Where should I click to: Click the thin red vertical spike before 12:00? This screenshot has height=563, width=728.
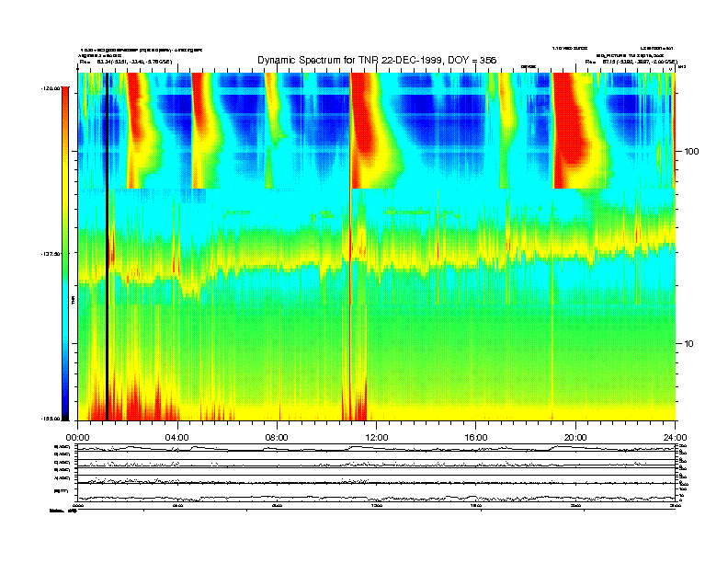349,247
